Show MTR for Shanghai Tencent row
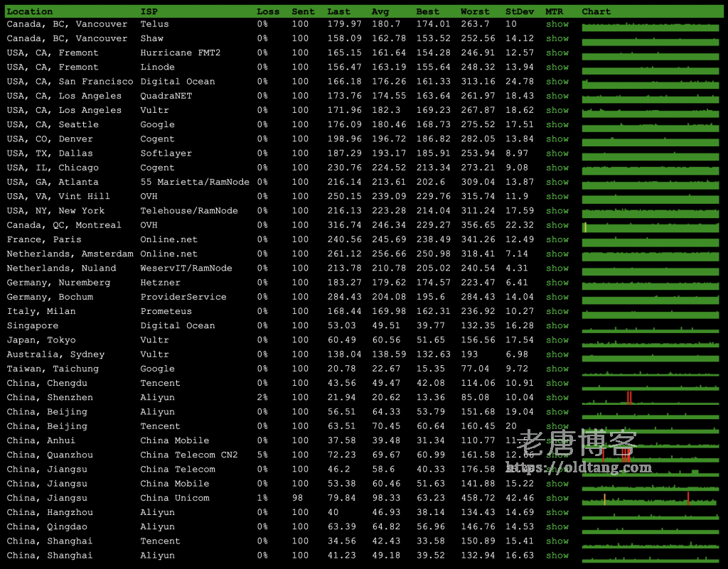This screenshot has width=728, height=569. pos(557,541)
